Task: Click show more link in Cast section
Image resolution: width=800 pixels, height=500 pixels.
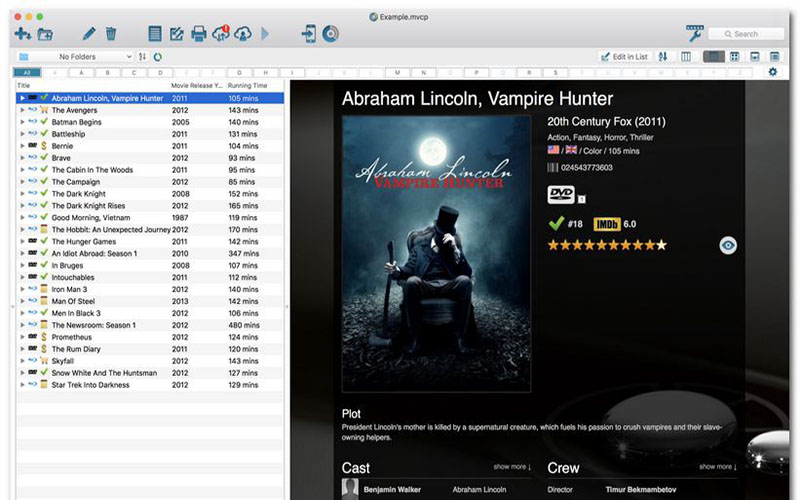Action: coord(512,466)
